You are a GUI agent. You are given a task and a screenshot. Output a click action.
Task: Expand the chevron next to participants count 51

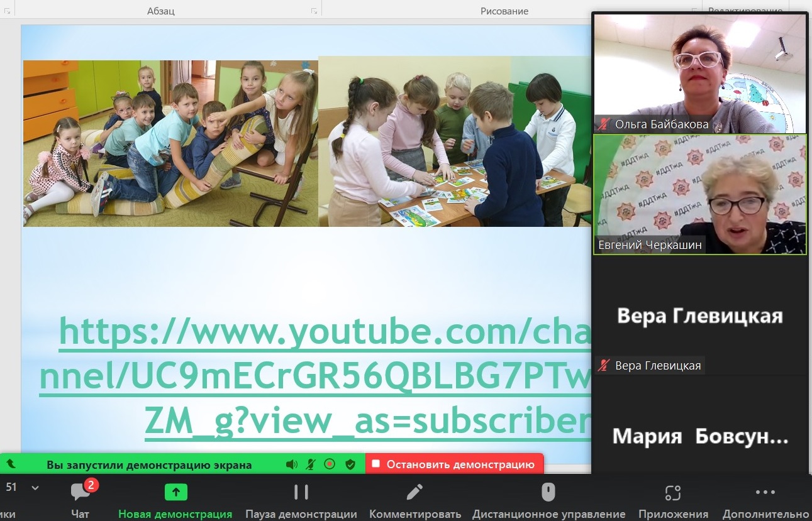[x=35, y=488]
